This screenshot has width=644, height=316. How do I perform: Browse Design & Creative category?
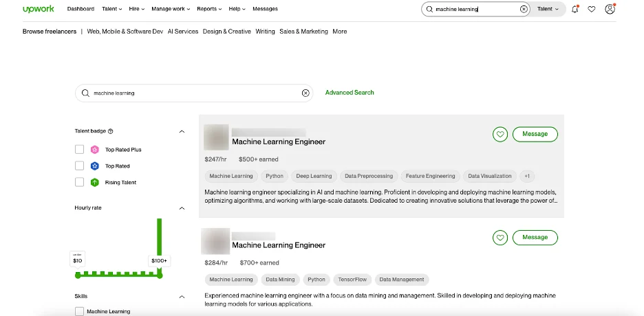227,32
